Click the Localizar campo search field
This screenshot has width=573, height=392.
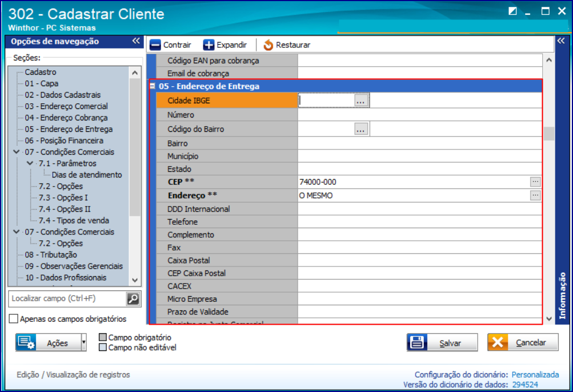click(67, 298)
